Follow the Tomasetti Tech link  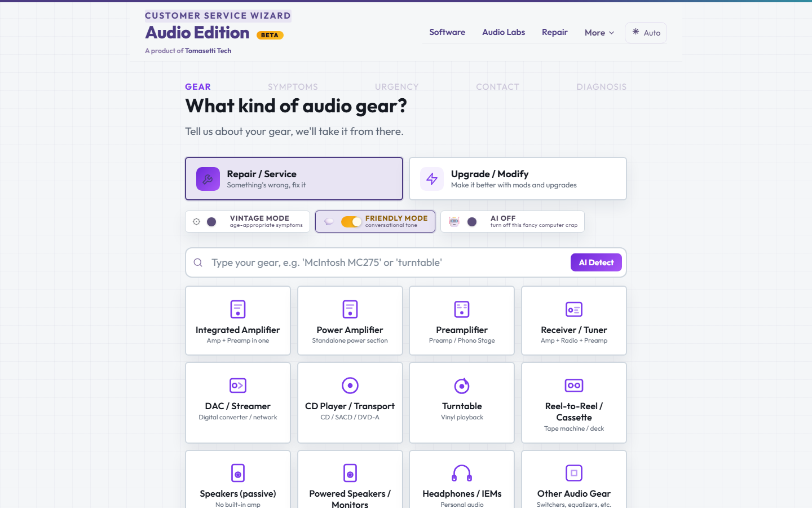[208, 51]
